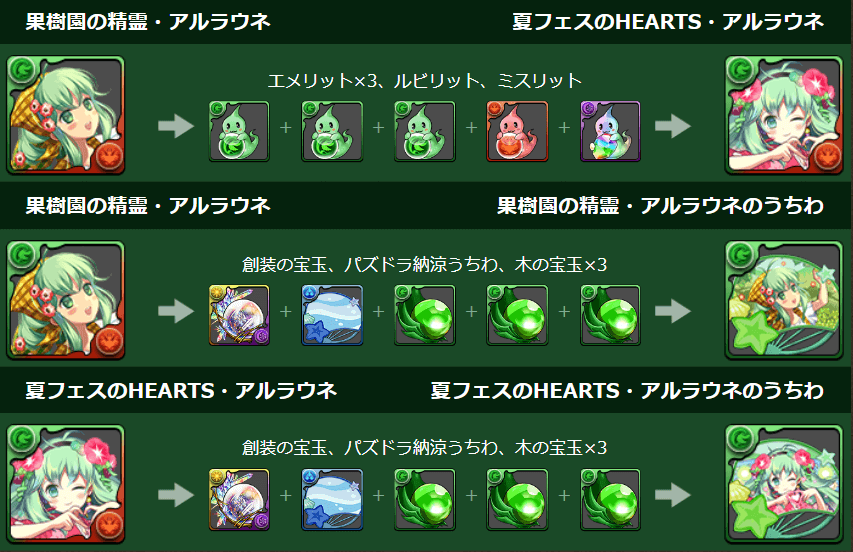
Task: Click the bottom row's blue うちわ fan icon
Action: point(332,500)
